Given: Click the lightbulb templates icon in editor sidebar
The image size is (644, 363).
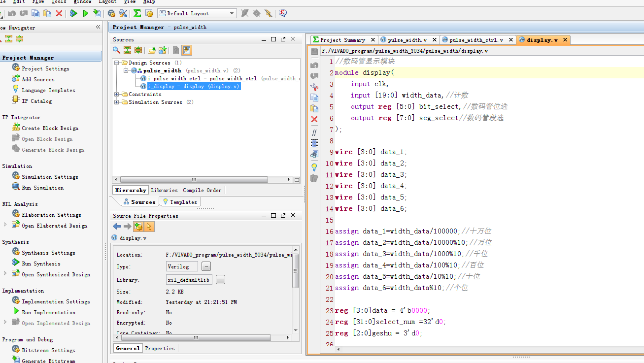Looking at the screenshot, I should click(314, 167).
